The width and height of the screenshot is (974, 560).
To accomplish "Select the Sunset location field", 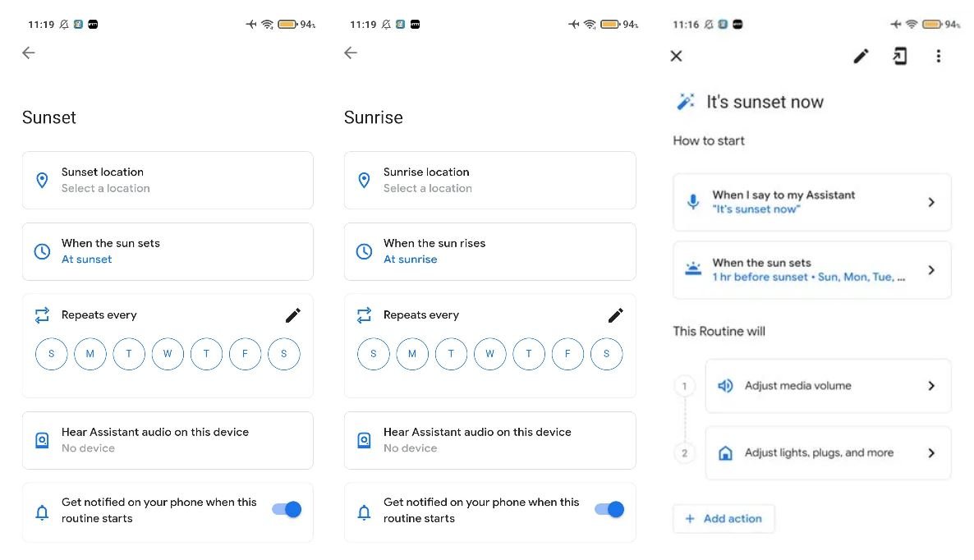I will click(x=168, y=180).
